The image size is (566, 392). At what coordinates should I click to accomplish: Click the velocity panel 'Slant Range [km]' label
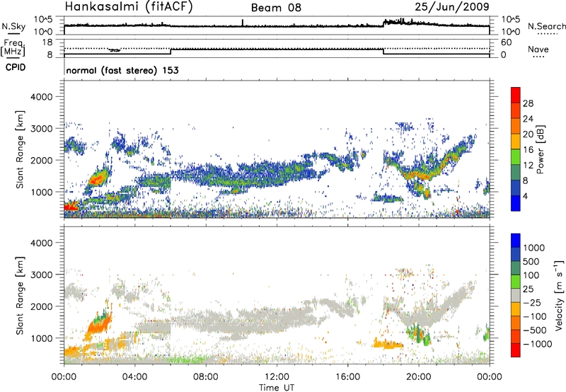coord(21,295)
